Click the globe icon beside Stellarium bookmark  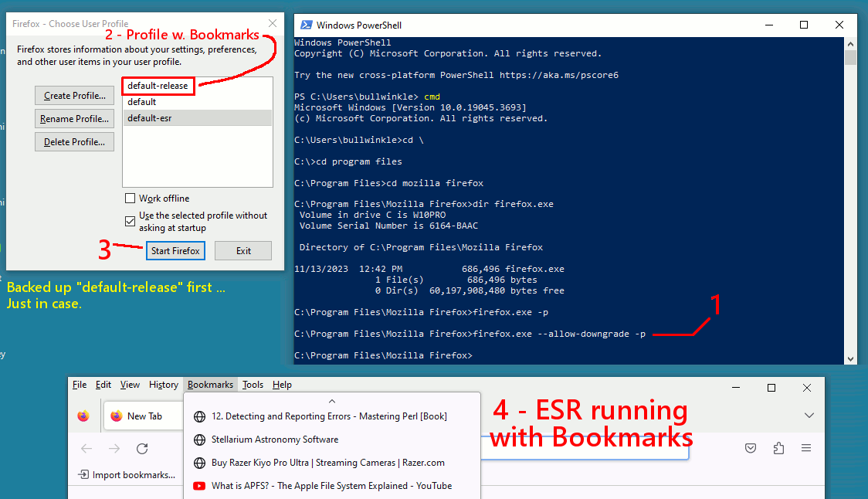pos(199,440)
